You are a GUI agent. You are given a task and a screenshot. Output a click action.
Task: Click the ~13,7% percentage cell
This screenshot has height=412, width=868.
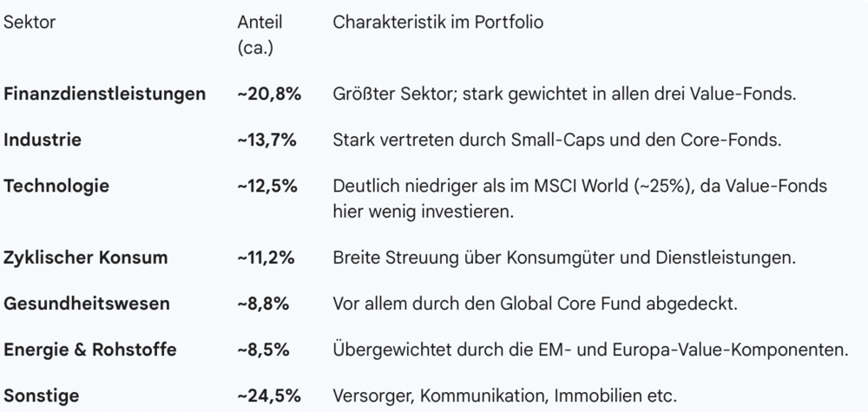268,139
